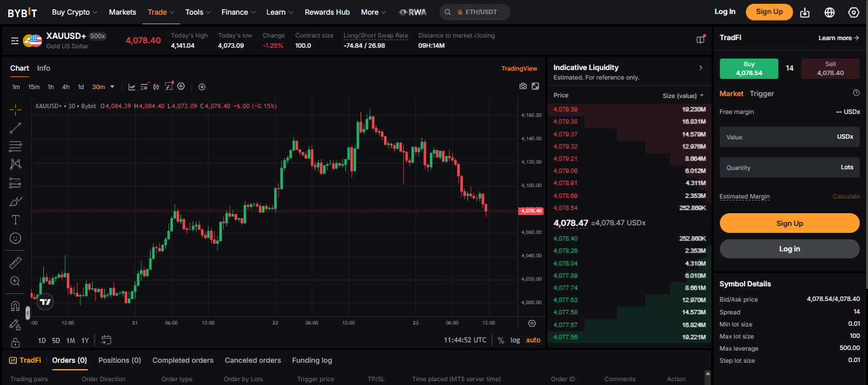868x385 pixels.
Task: Open the Tools dropdown menu
Action: (x=198, y=12)
